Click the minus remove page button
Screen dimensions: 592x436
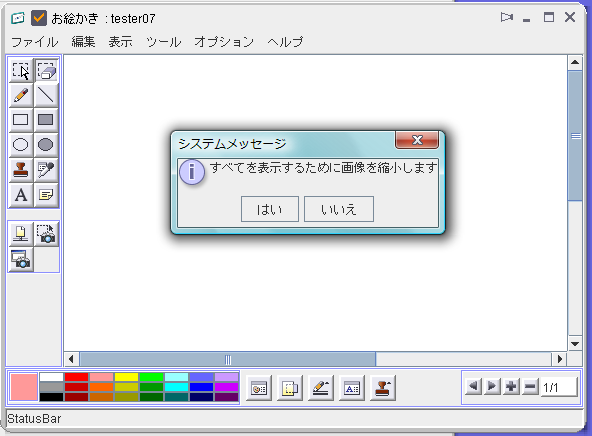tap(530, 387)
